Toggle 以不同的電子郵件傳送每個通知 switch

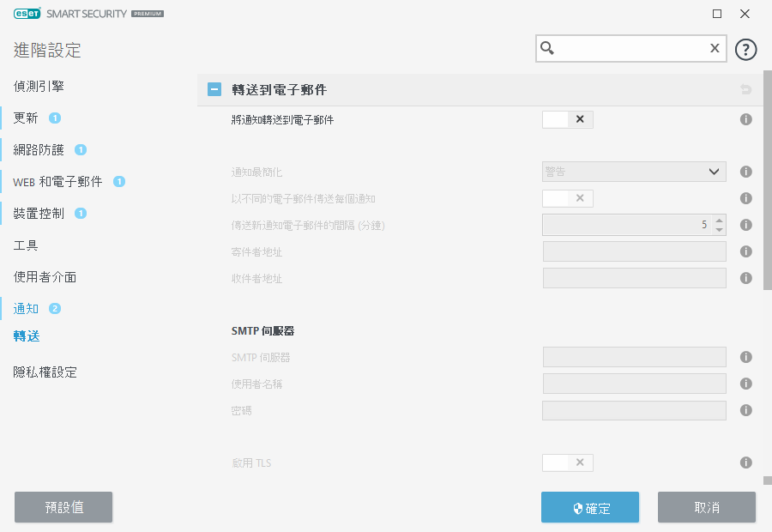point(567,198)
